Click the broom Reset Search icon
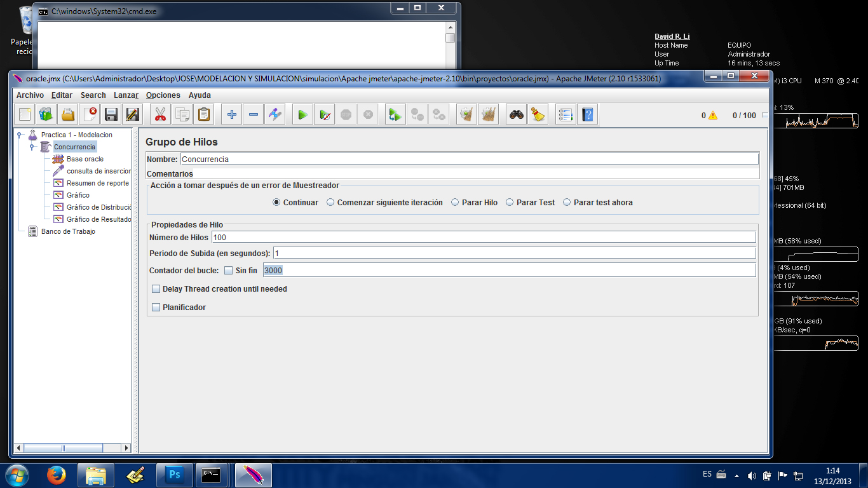The height and width of the screenshot is (488, 868). [x=538, y=115]
